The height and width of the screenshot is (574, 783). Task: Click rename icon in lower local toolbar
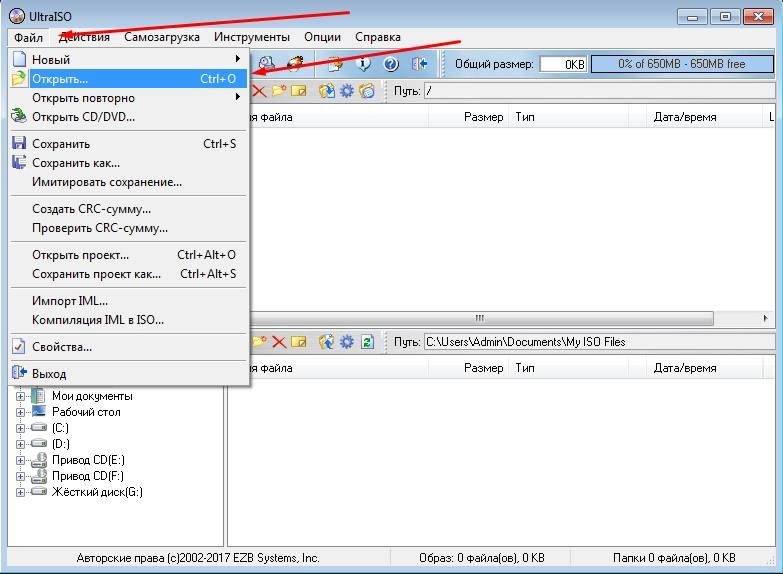(x=299, y=342)
